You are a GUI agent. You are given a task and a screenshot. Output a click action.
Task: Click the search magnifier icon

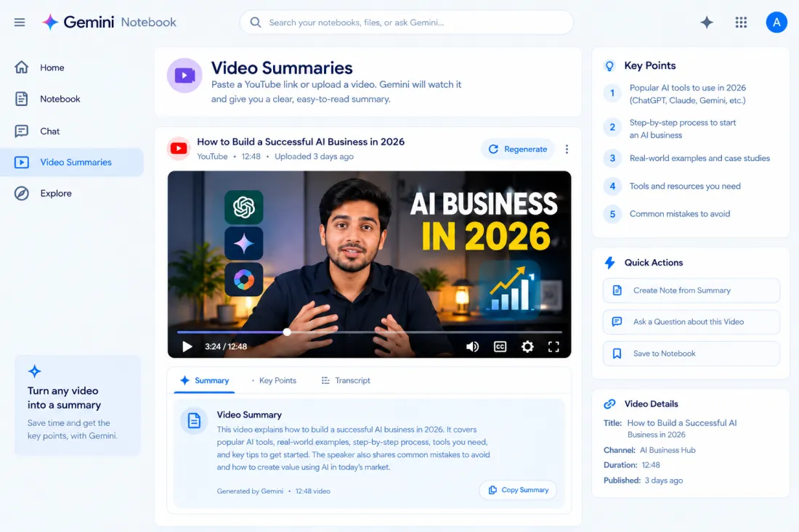[x=256, y=22]
